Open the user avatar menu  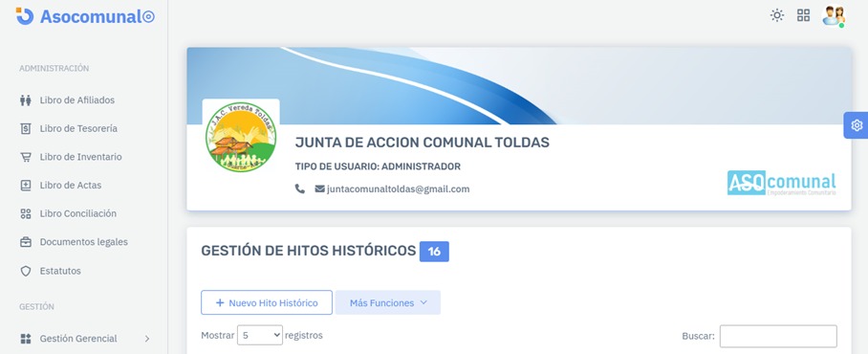click(x=834, y=16)
